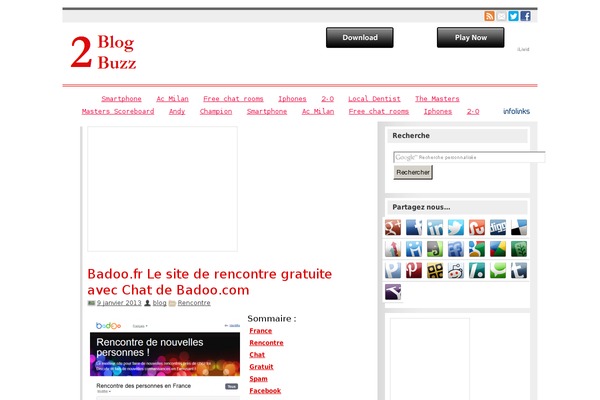
Task: Open the 2-0 link beside Local Dentist
Action: pyautogui.click(x=328, y=99)
